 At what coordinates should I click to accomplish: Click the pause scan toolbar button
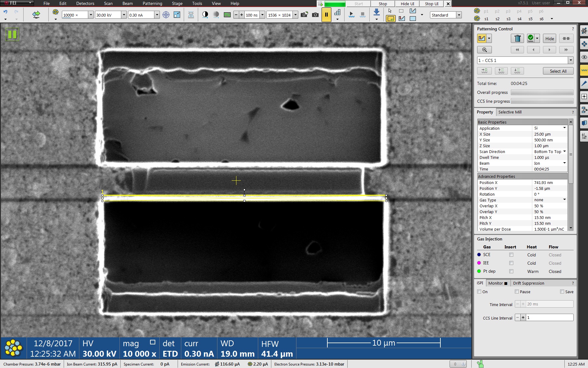(x=326, y=15)
